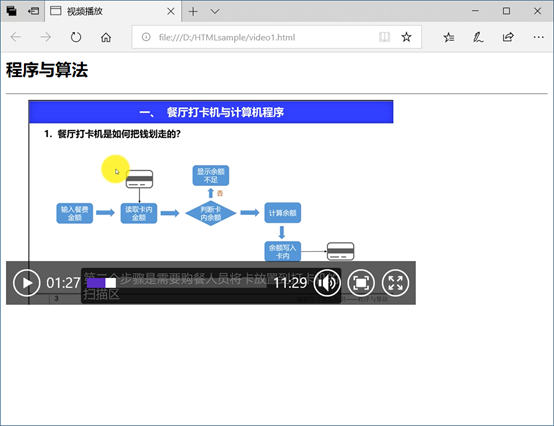Set these tabs aside icon
The height and width of the screenshot is (426, 554).
(33, 11)
